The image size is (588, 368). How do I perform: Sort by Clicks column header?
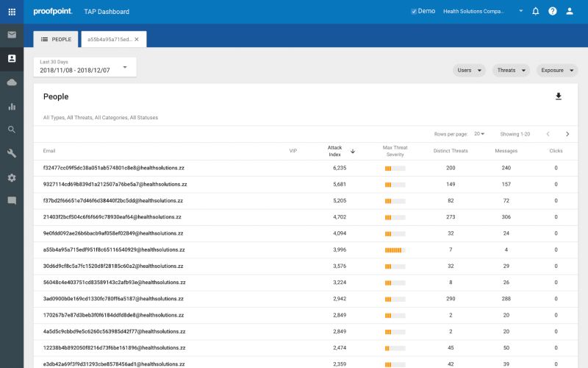point(556,151)
